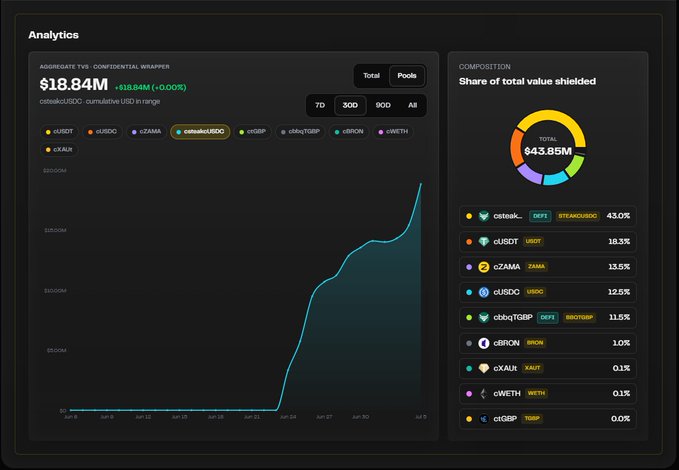Click the +$18.84M (+0.00%) change text
This screenshot has width=679, height=470.
click(150, 88)
